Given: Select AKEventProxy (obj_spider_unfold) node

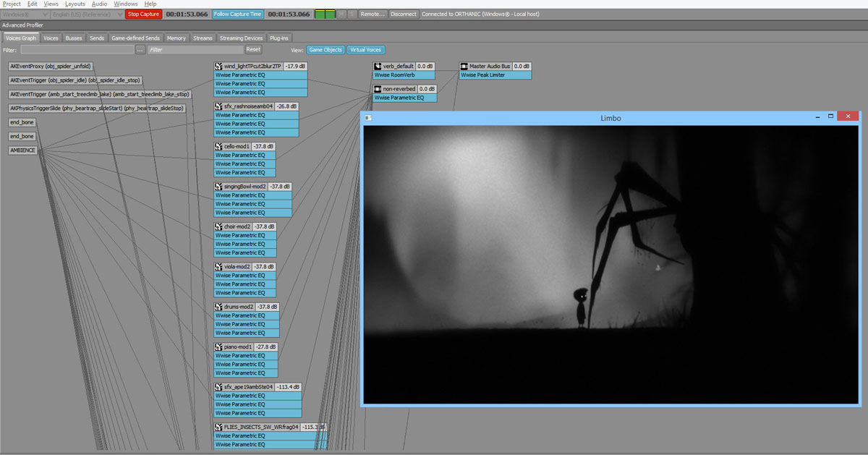Looking at the screenshot, I should coord(51,66).
